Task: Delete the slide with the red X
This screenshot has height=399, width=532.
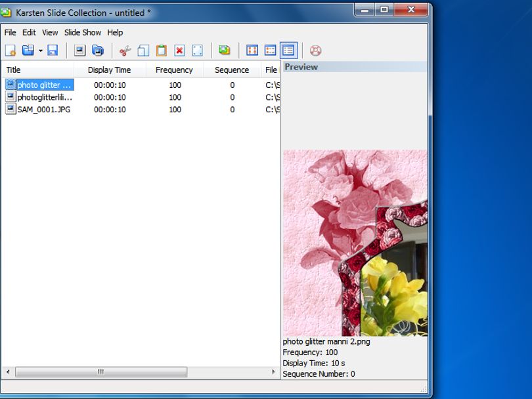Action: [x=179, y=51]
